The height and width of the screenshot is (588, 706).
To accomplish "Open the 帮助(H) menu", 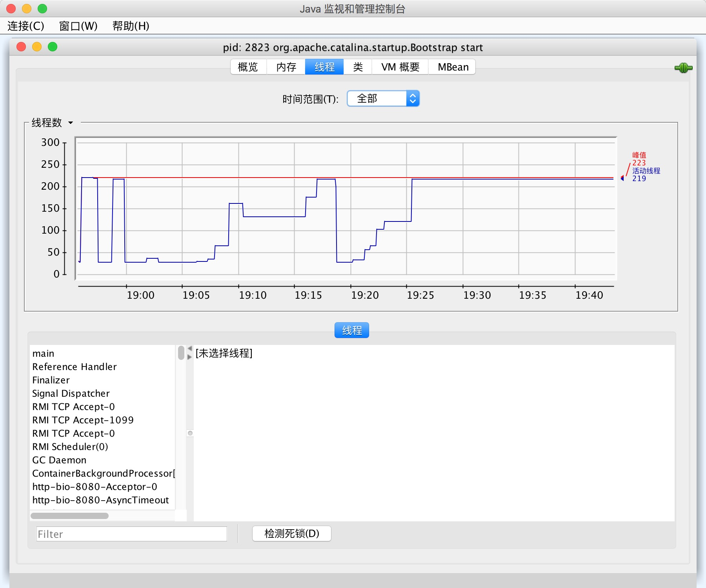I will point(131,26).
